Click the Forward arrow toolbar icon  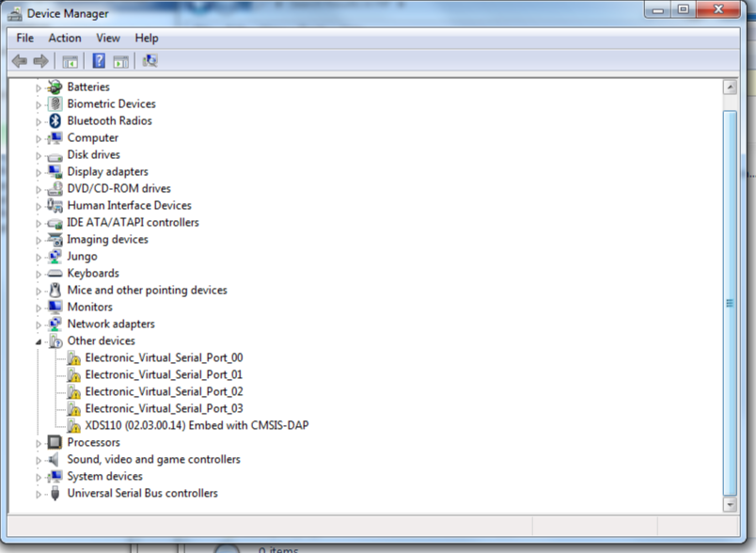pyautogui.click(x=41, y=61)
